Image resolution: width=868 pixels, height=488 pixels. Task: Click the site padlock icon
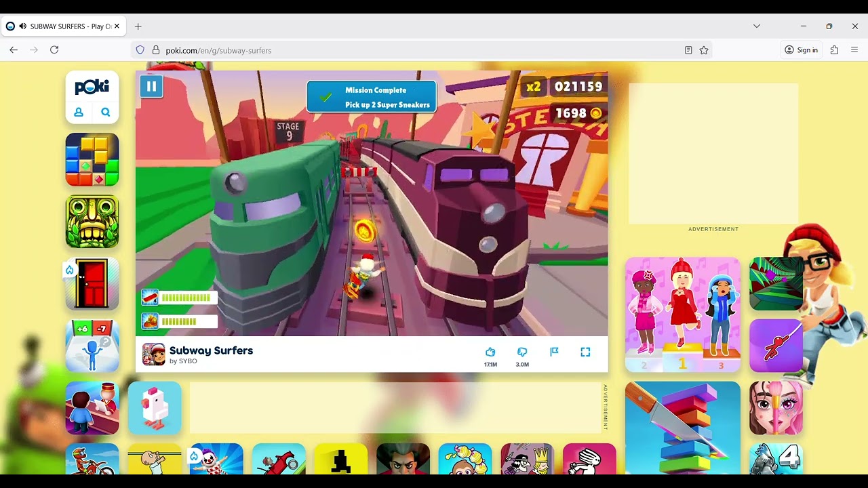pos(155,50)
